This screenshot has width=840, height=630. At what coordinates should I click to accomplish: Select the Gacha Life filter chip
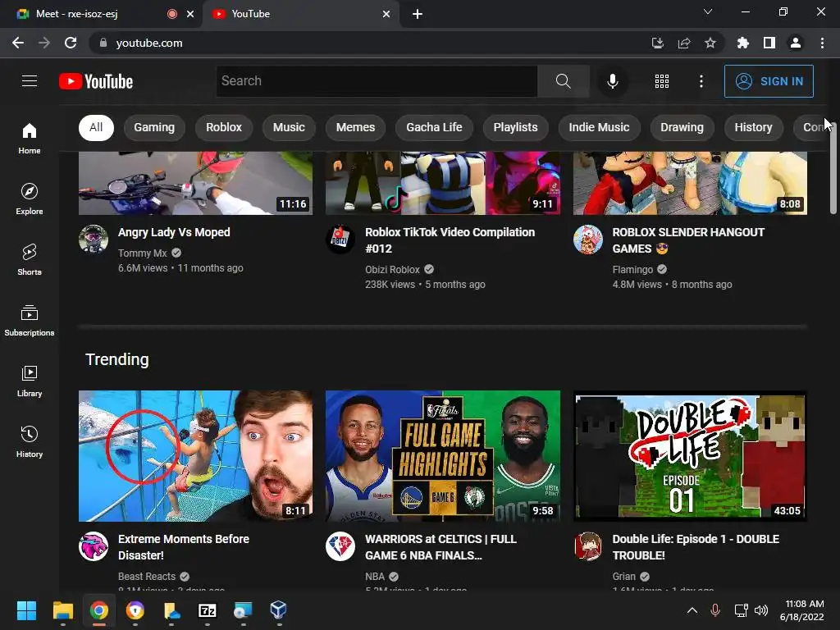[x=434, y=127]
